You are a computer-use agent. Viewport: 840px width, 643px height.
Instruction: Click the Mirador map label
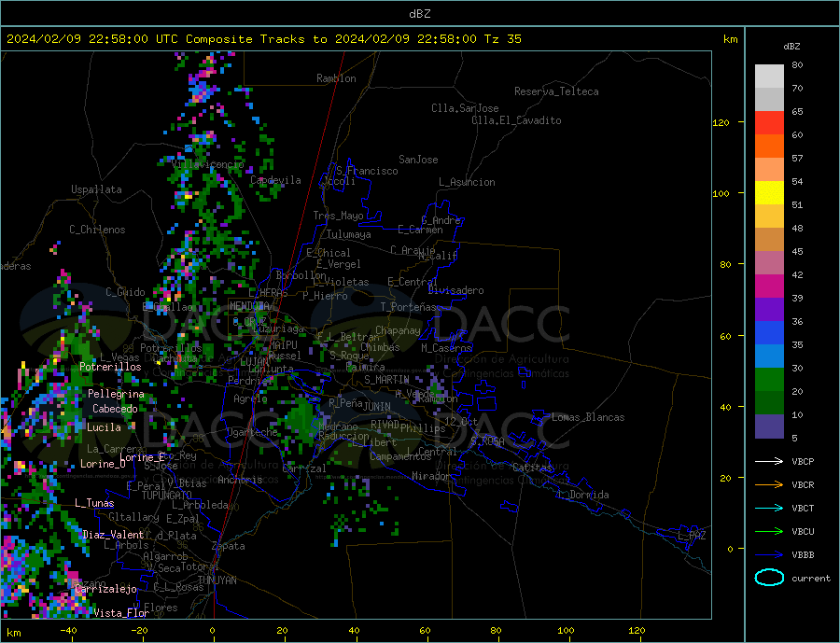click(431, 476)
